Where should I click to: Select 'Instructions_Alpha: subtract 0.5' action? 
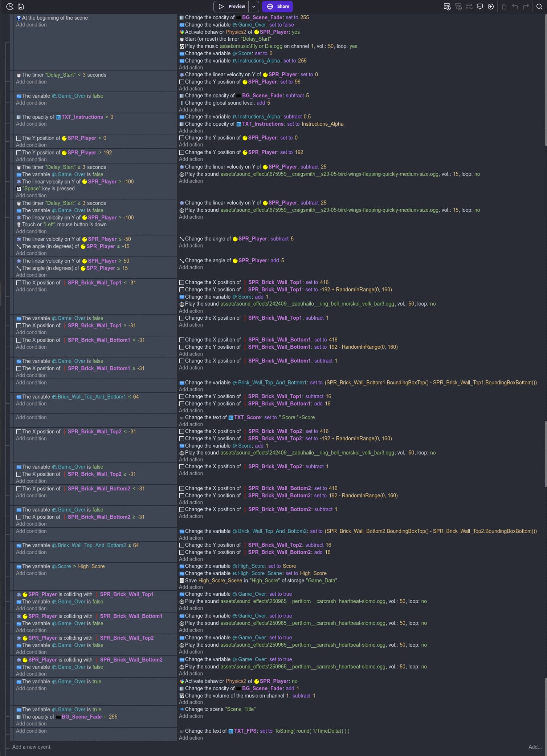click(245, 117)
